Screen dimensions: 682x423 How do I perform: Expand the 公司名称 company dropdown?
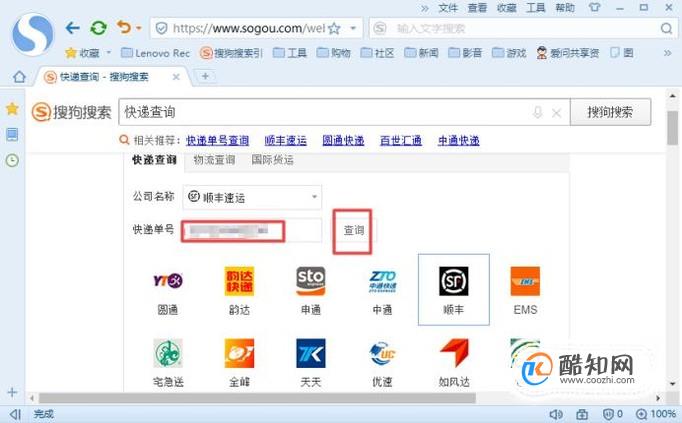(252, 197)
